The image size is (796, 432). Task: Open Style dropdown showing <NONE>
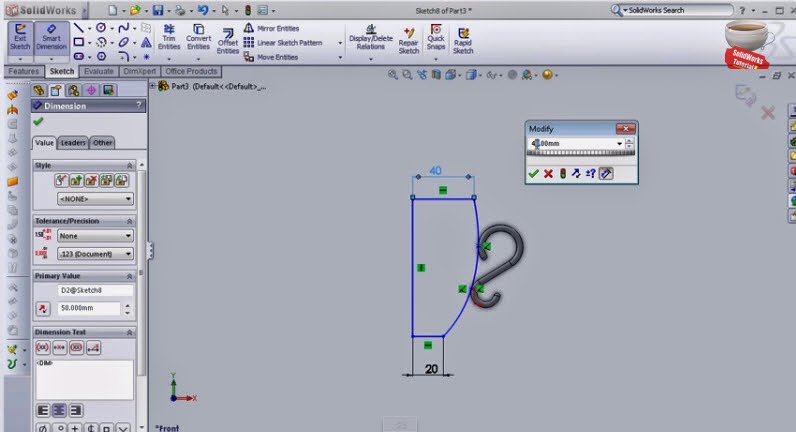[95, 199]
